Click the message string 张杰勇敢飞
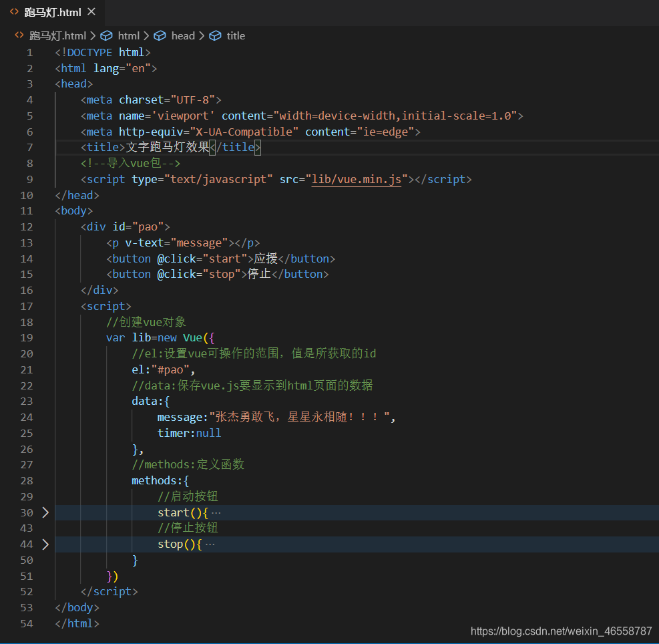 [245, 417]
